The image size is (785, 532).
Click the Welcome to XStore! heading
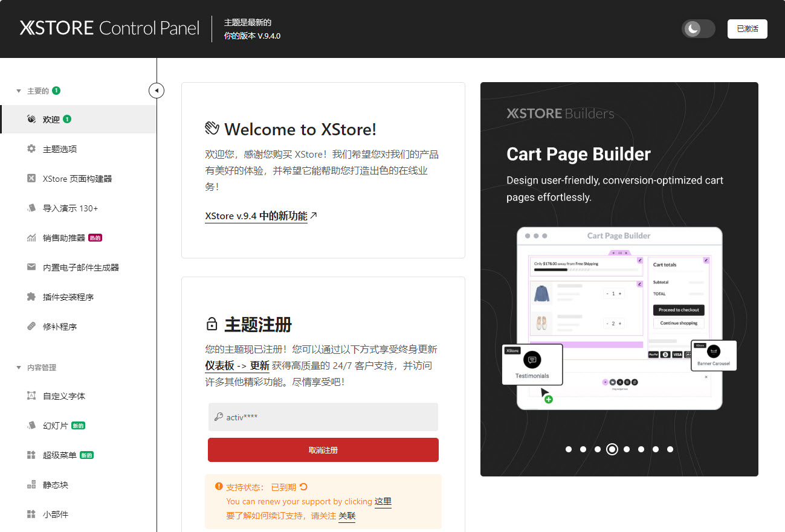click(300, 129)
